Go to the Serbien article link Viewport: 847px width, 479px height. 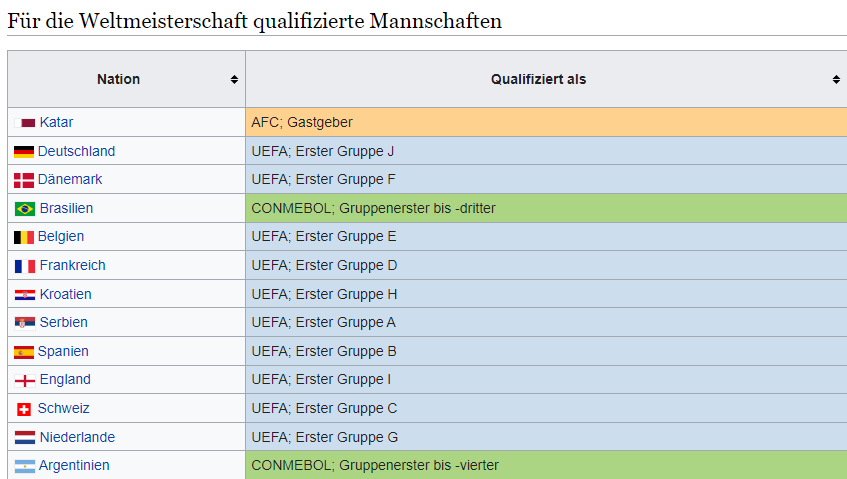(x=63, y=322)
